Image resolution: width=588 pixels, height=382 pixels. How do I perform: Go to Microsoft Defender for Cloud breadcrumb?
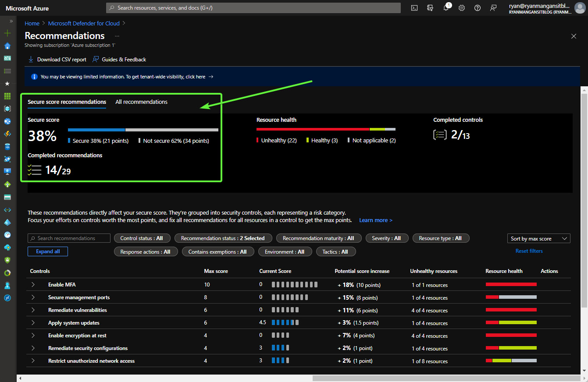(x=84, y=24)
